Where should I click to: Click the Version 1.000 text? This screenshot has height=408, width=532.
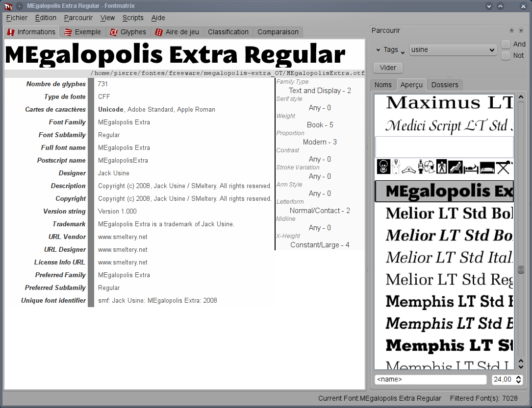[x=117, y=212]
